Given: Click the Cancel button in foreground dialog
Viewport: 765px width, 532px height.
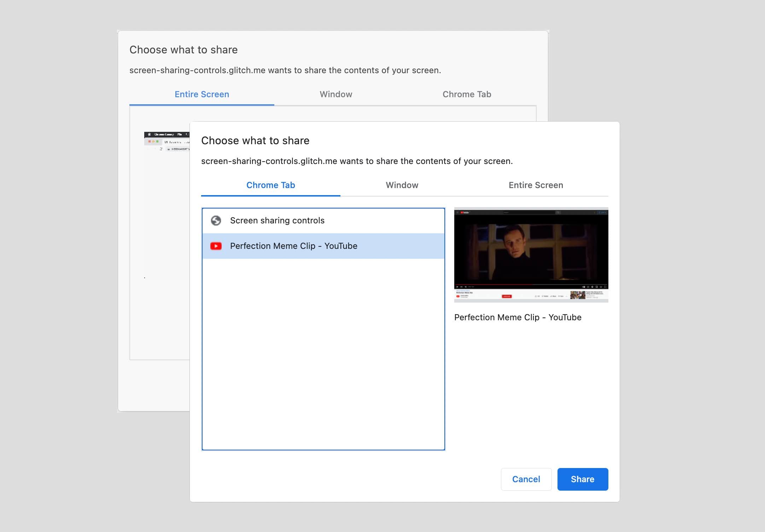Looking at the screenshot, I should pos(526,479).
